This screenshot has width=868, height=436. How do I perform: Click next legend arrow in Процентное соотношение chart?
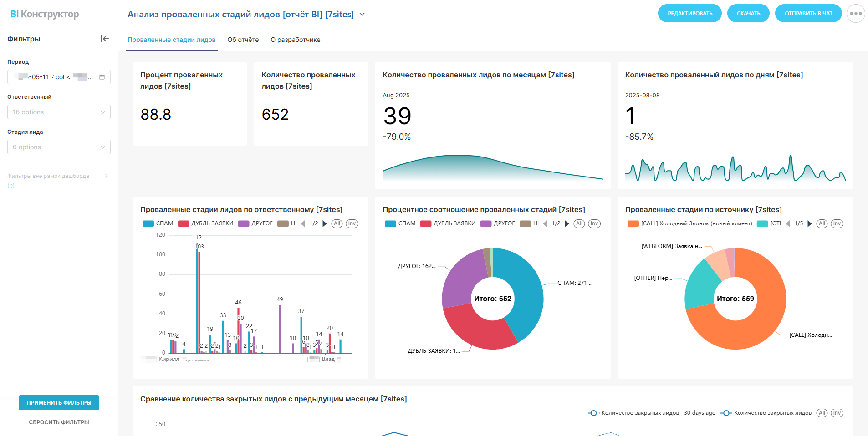click(x=567, y=223)
